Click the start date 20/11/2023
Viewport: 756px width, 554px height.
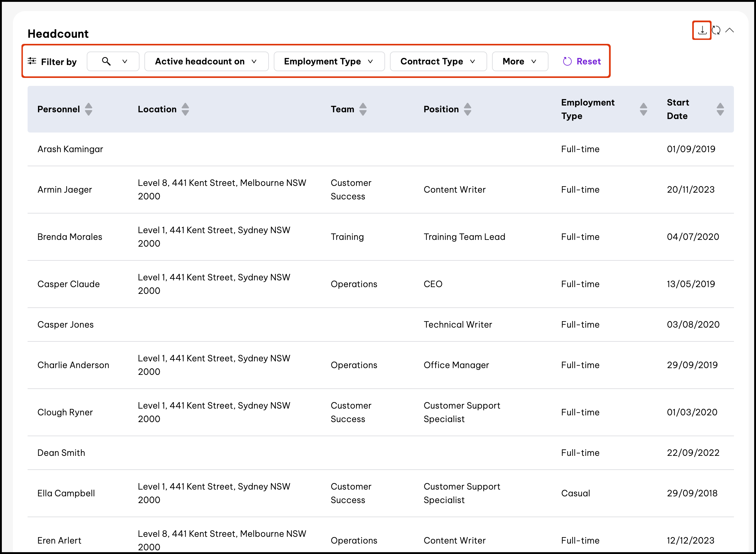click(x=691, y=190)
